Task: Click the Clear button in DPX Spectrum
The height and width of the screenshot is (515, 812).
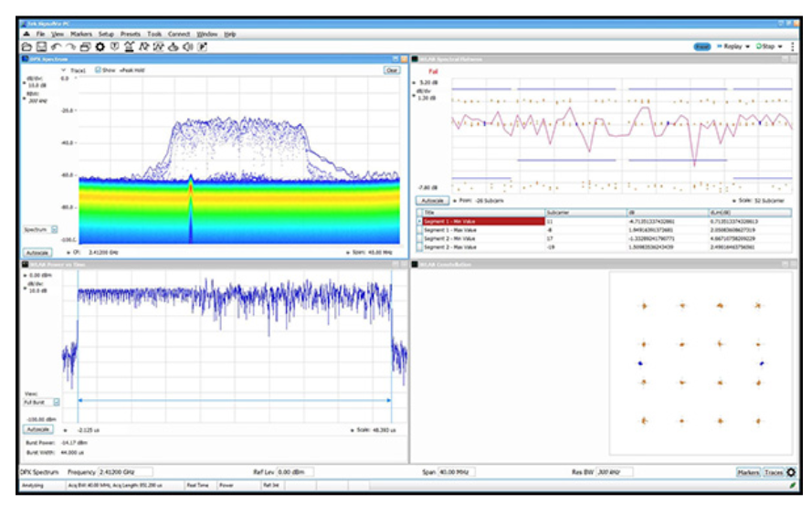Action: pyautogui.click(x=392, y=69)
